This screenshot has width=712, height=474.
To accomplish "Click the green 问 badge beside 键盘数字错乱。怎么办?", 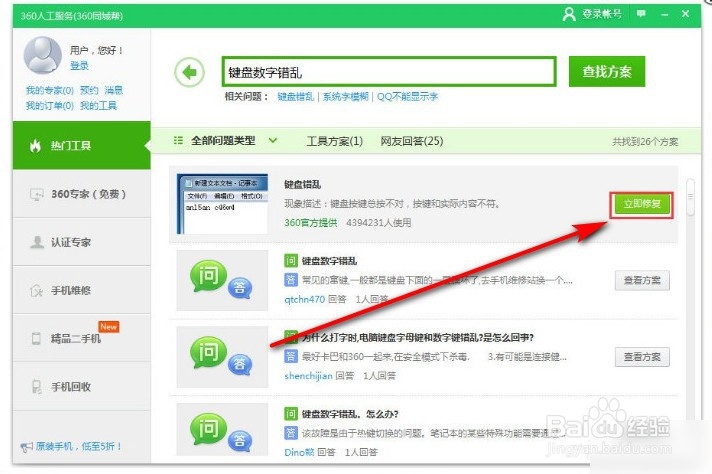I will 291,414.
